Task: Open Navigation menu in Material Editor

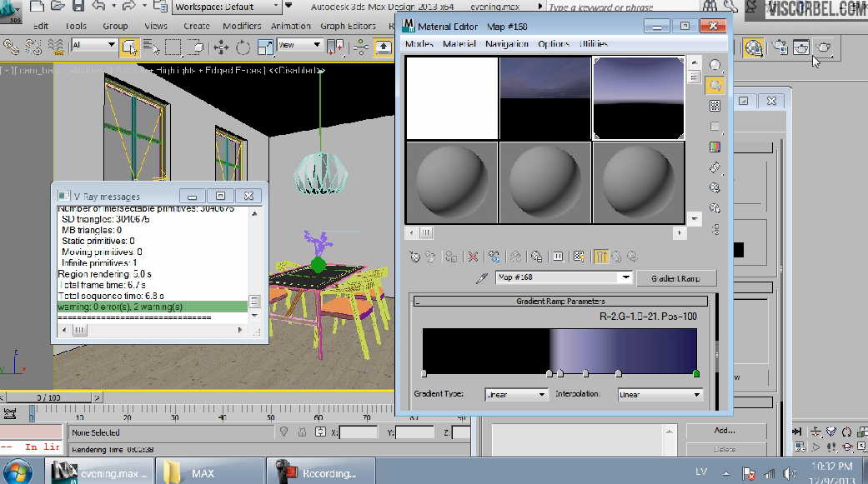Action: (506, 43)
